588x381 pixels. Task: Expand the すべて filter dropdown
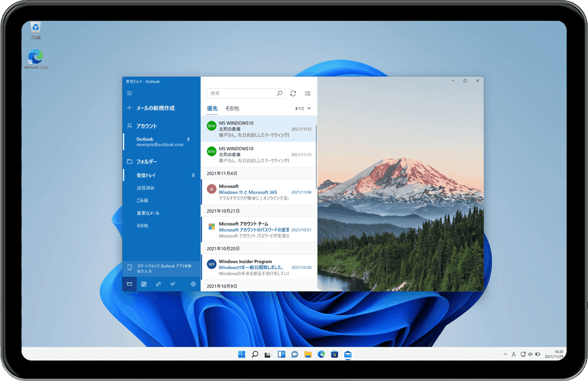[x=303, y=108]
